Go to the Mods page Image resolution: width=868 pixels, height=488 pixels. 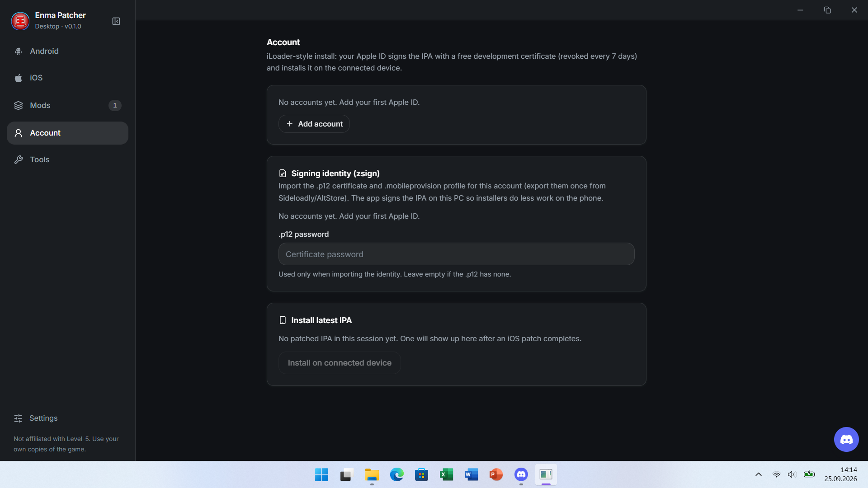67,105
